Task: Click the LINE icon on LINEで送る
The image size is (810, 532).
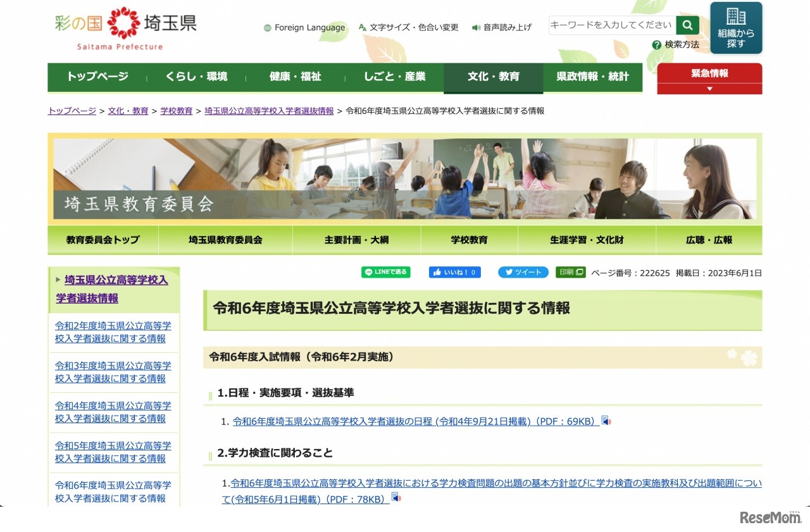Action: 368,271
